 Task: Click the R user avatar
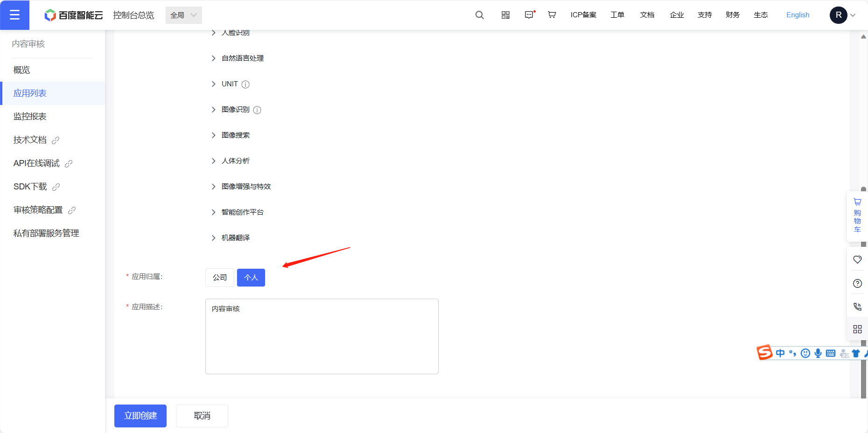pos(839,15)
